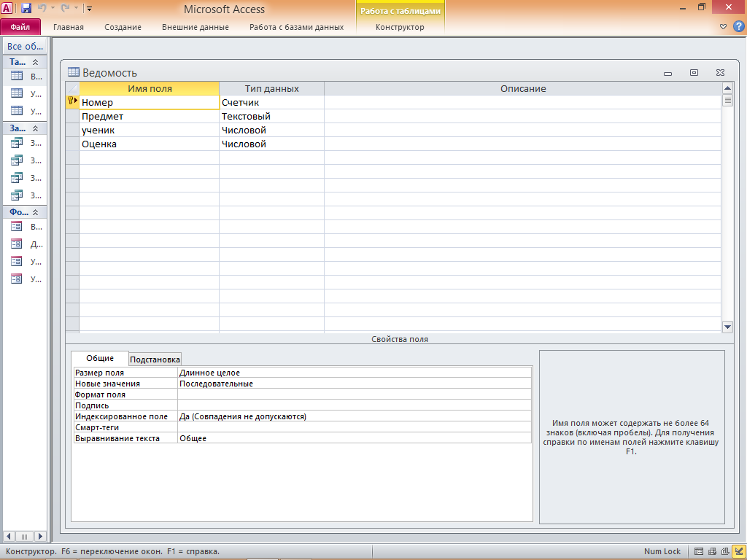Collapse the Формы group in navigation pane
The height and width of the screenshot is (560, 747).
35,212
